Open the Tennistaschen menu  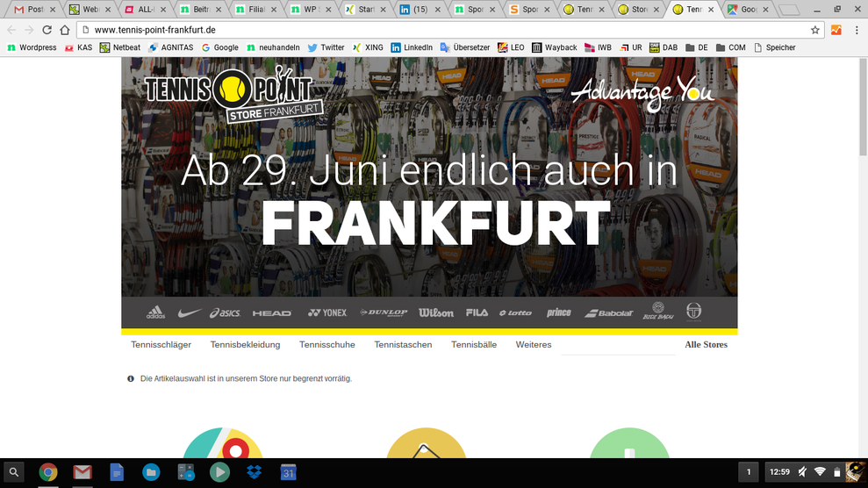(403, 345)
